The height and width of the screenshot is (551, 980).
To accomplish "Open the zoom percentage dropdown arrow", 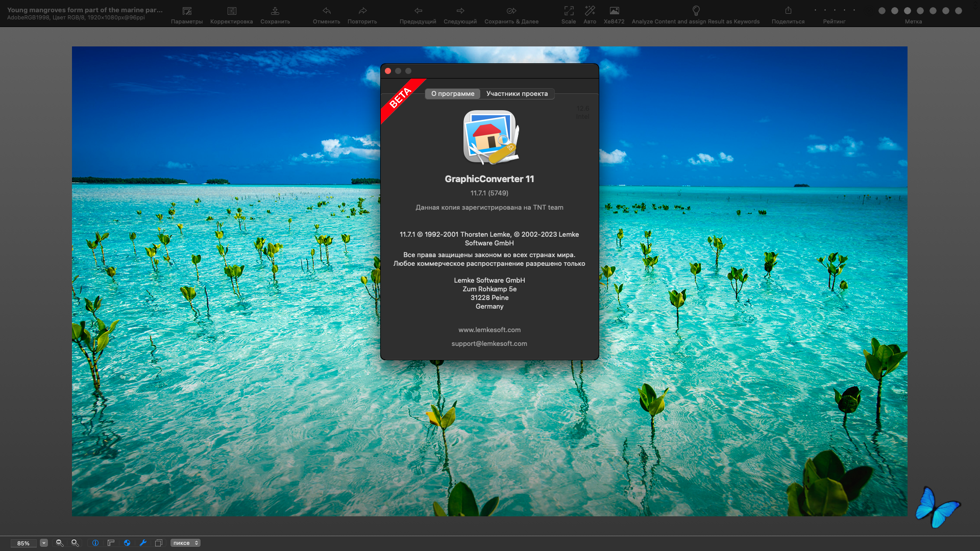I will [44, 543].
